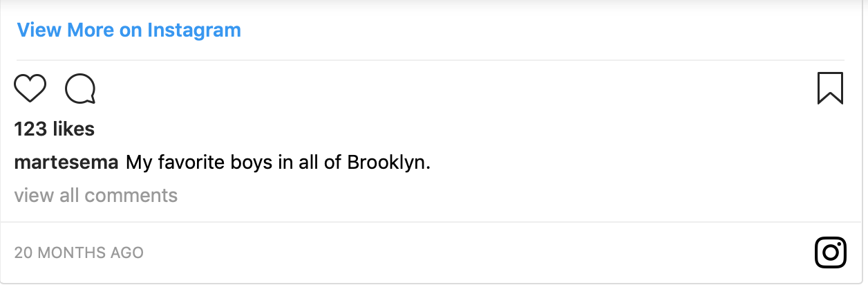This screenshot has width=868, height=285.
Task: Like the post with the heart icon
Action: pyautogui.click(x=30, y=89)
